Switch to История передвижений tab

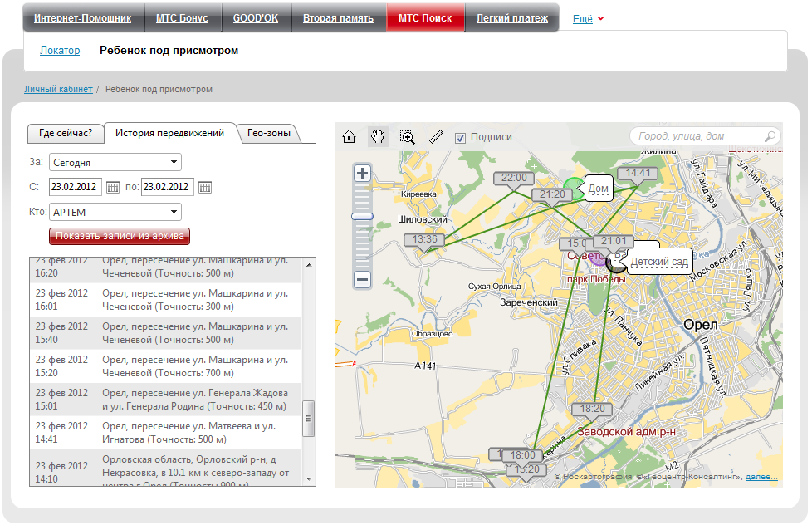(170, 133)
